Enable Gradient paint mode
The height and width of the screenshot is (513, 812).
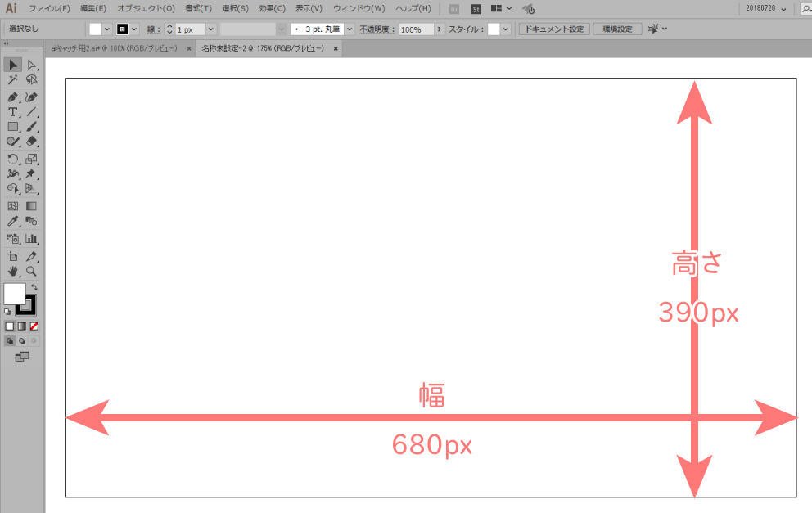[x=22, y=326]
